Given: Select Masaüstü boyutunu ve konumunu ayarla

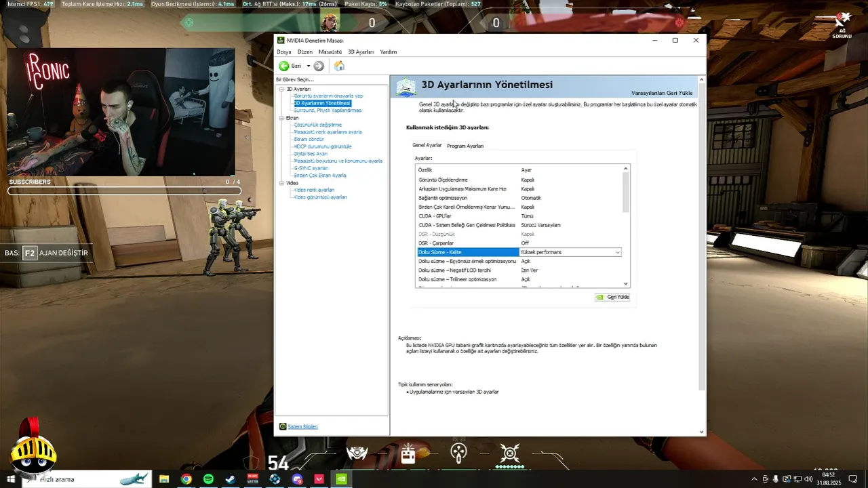Looking at the screenshot, I should [x=338, y=161].
